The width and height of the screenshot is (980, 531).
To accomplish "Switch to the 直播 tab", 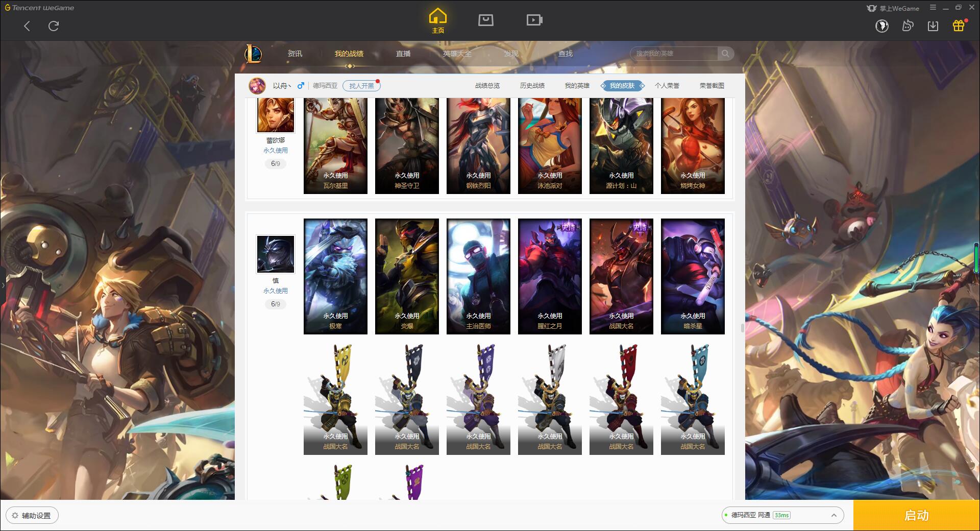I will click(403, 54).
